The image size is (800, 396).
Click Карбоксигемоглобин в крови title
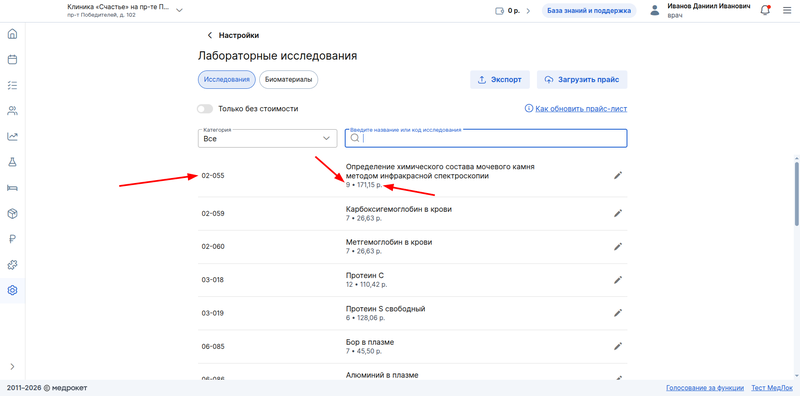point(399,209)
